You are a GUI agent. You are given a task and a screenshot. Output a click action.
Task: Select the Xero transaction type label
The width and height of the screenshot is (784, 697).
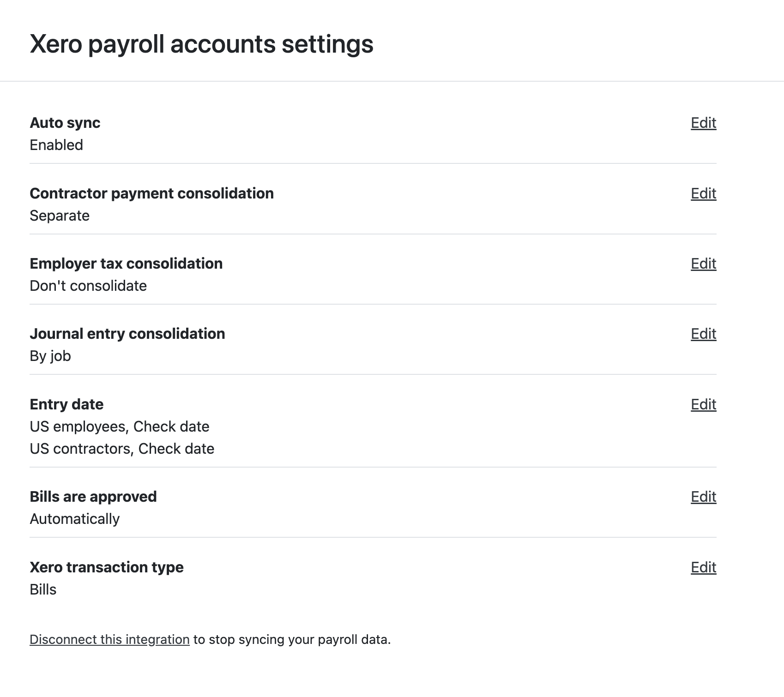(107, 567)
